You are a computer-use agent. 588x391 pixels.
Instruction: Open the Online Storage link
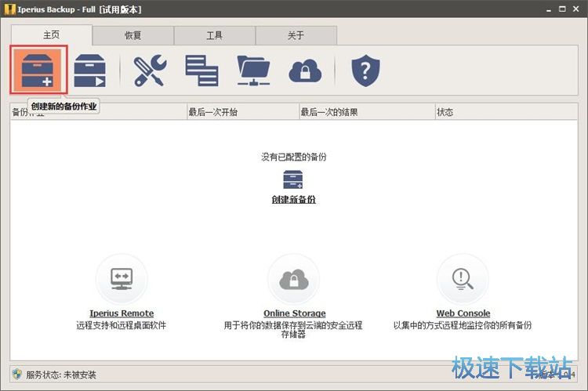pos(294,313)
